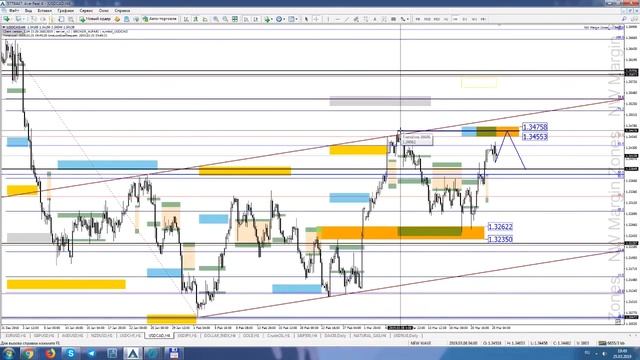
Task: Click the connection status bars in status bar
Action: (x=602, y=343)
